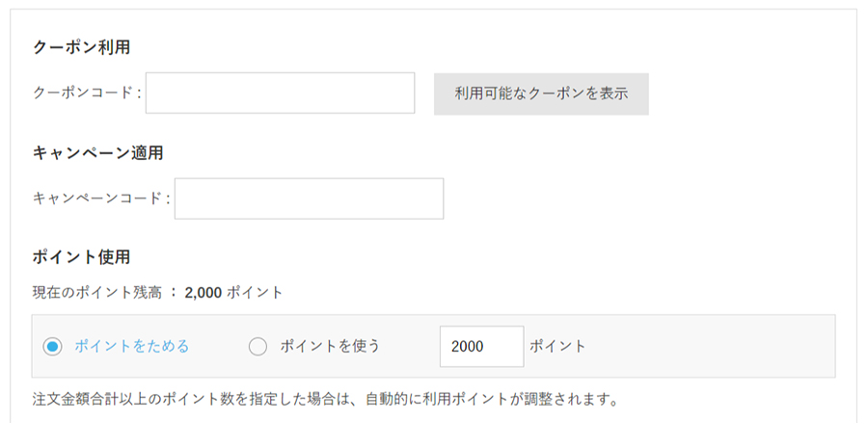The height and width of the screenshot is (448, 868).
Task: Click the bold 2,000 point balance value
Action: point(203,293)
